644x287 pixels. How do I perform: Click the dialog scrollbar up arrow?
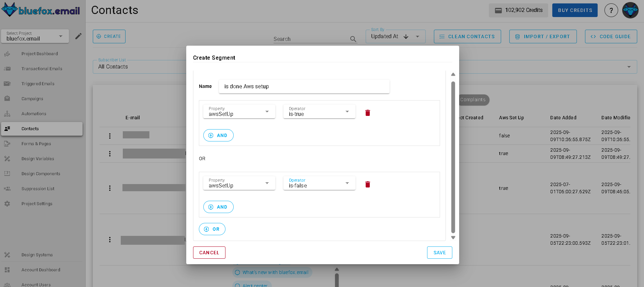pyautogui.click(x=453, y=74)
